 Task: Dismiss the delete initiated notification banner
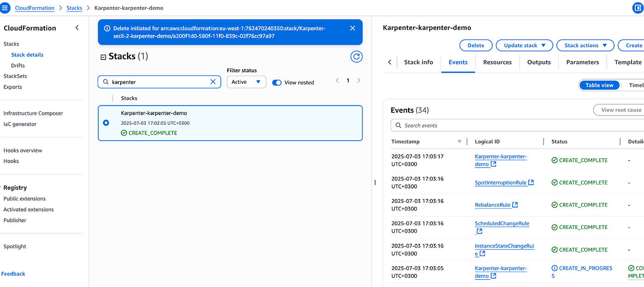coord(352,28)
